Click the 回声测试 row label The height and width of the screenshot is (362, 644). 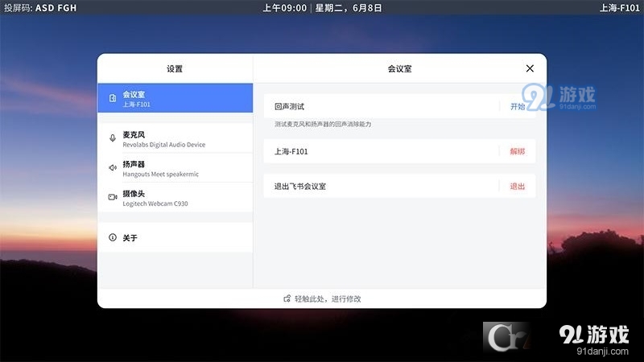tap(289, 107)
